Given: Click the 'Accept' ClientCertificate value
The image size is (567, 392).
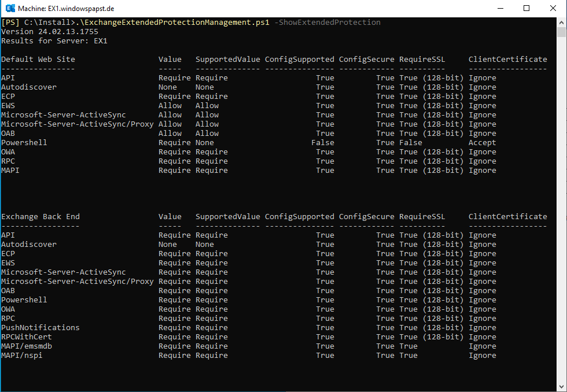Looking at the screenshot, I should 482,142.
